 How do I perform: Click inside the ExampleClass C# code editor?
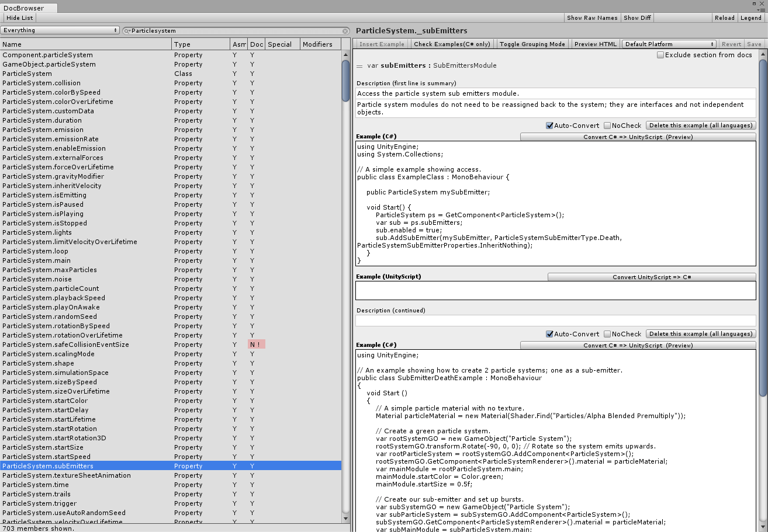click(555, 204)
